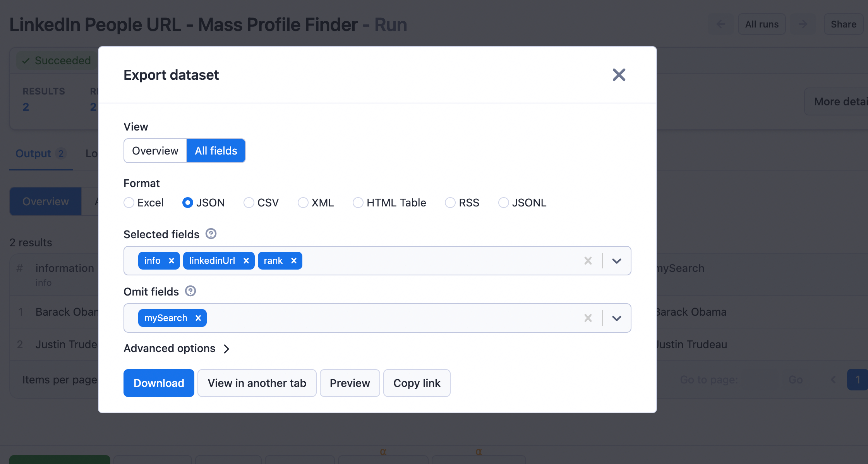Navigate forward using the runs arrow
This screenshot has height=464, width=868.
point(803,24)
